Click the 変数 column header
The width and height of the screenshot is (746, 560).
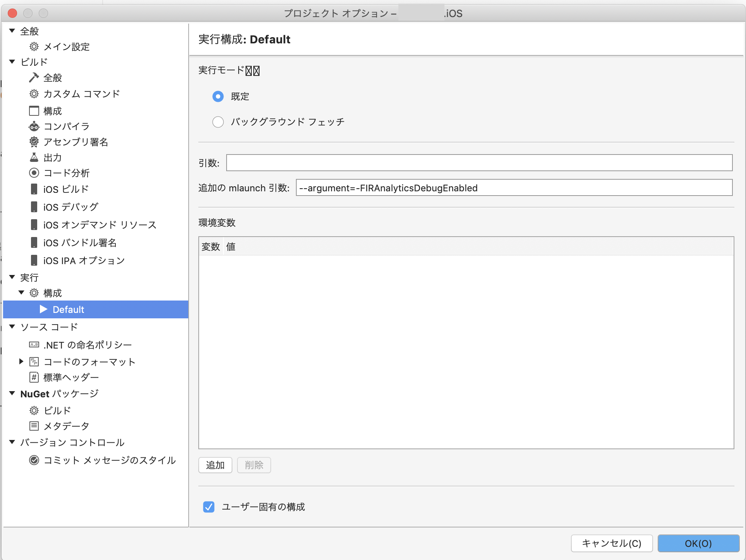coord(210,247)
